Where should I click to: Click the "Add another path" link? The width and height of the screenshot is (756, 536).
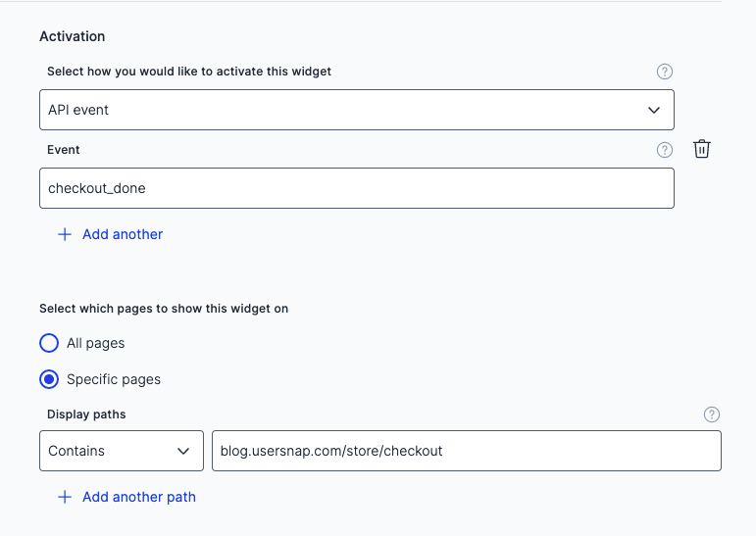coord(139,497)
